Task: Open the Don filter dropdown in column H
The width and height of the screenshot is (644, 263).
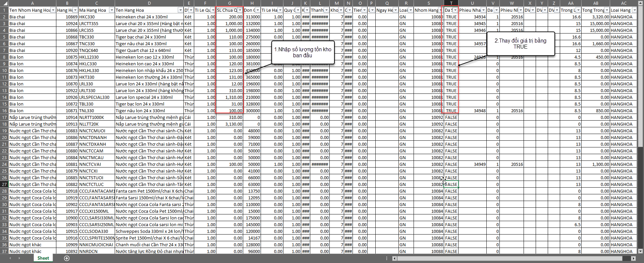Action: click(x=258, y=10)
